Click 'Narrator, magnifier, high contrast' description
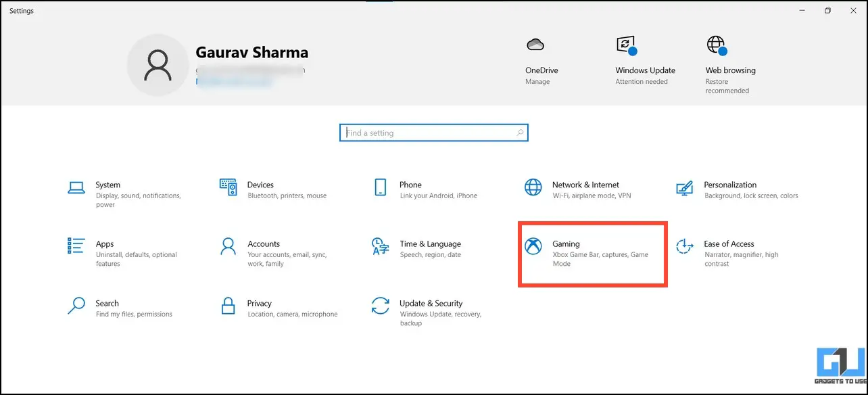868x395 pixels. [741, 259]
